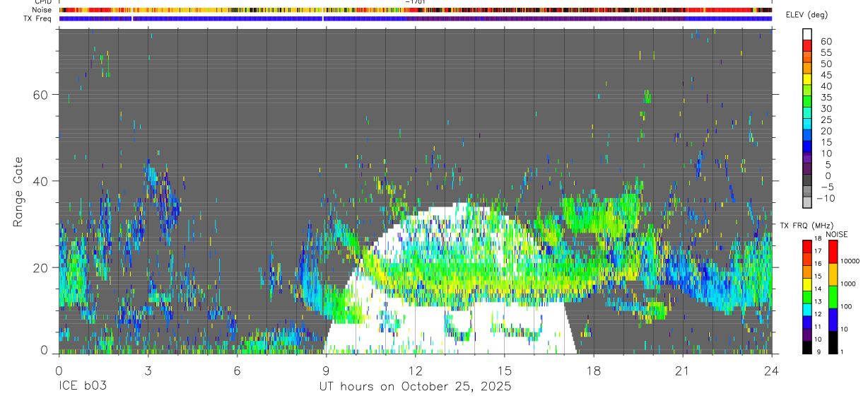Click the Range Gate tick label '0'

(44, 350)
